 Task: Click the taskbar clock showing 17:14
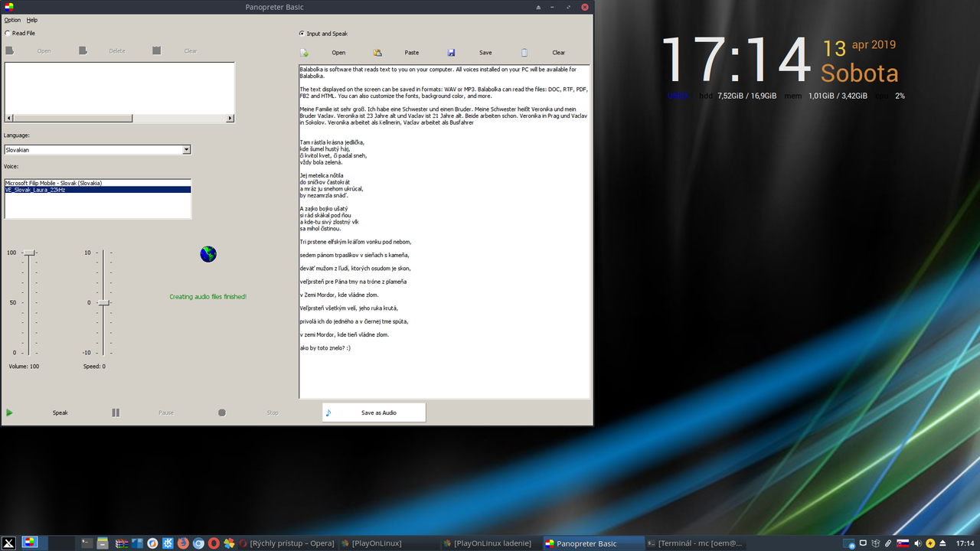tap(965, 543)
